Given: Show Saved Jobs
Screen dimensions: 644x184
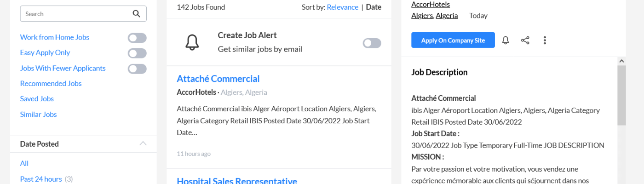Looking at the screenshot, I should point(37,99).
